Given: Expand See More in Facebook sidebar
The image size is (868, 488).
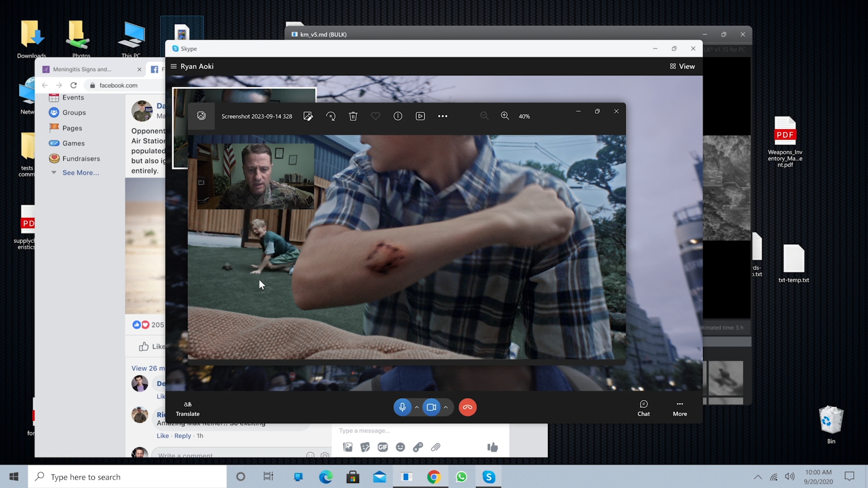Looking at the screenshot, I should click(81, 172).
